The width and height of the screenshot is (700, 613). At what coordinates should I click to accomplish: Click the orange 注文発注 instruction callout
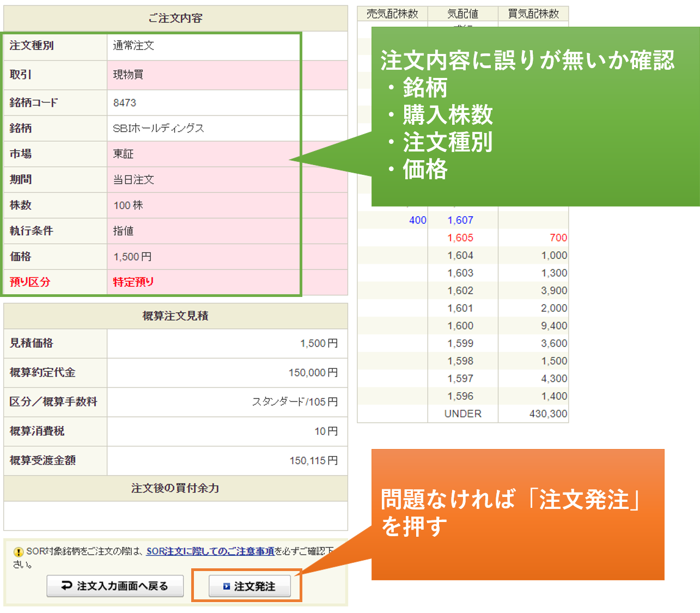[518, 514]
